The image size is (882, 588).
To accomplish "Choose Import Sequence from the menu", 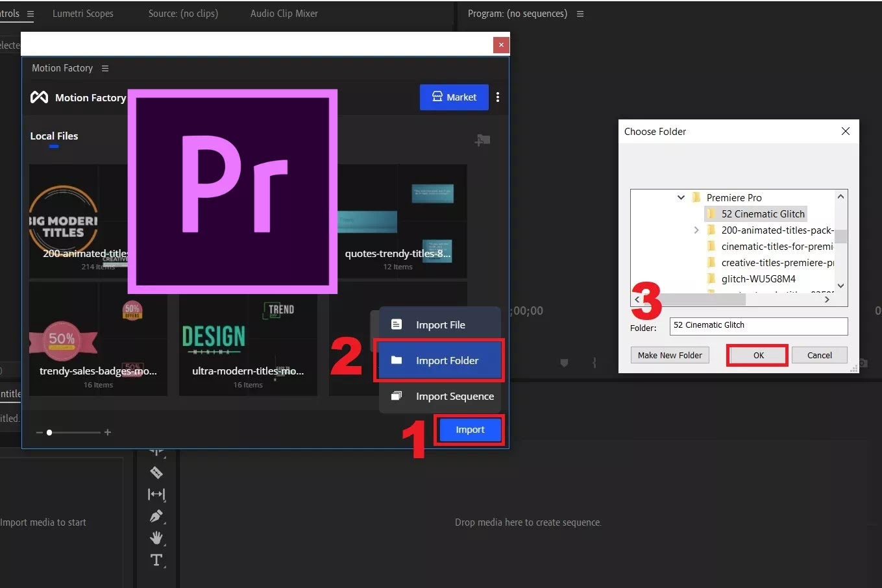I will click(x=440, y=396).
